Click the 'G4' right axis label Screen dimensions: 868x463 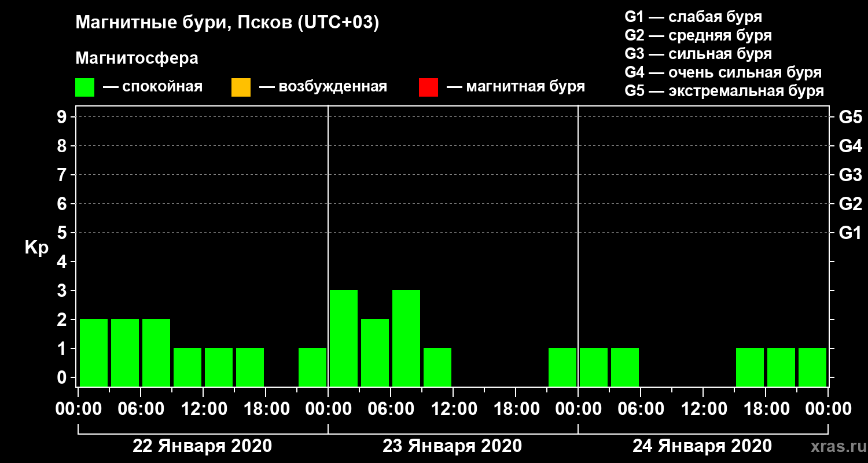point(850,146)
